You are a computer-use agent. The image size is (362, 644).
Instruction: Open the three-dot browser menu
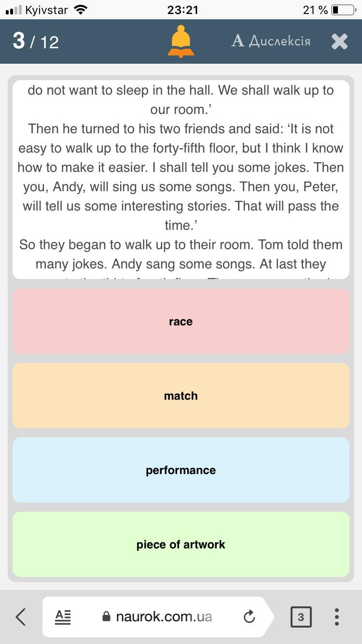point(337,616)
